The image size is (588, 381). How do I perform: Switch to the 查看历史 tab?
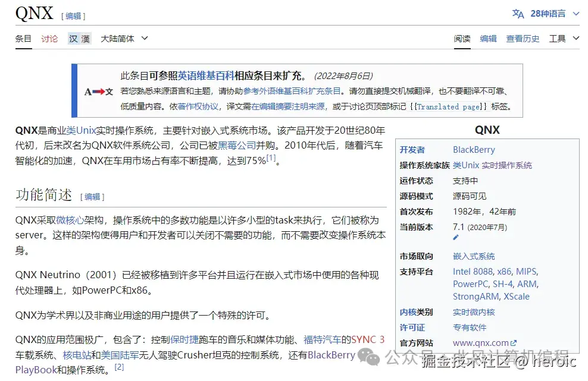[522, 38]
